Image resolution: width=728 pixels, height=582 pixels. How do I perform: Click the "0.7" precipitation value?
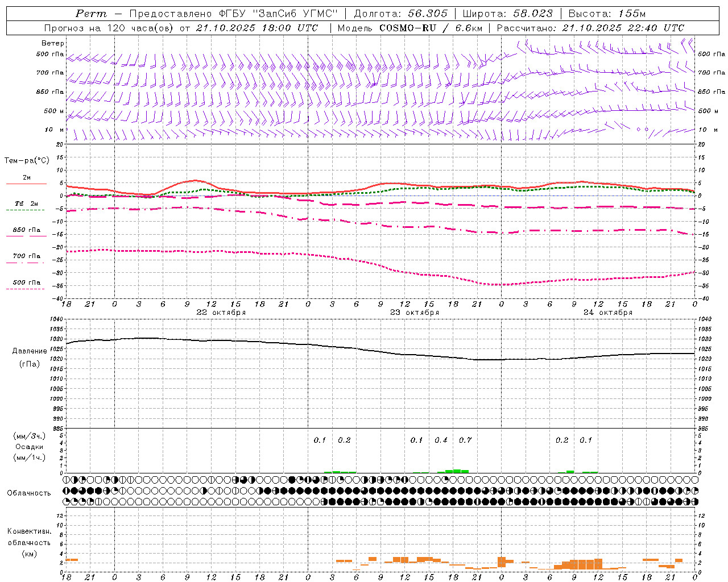pyautogui.click(x=465, y=440)
